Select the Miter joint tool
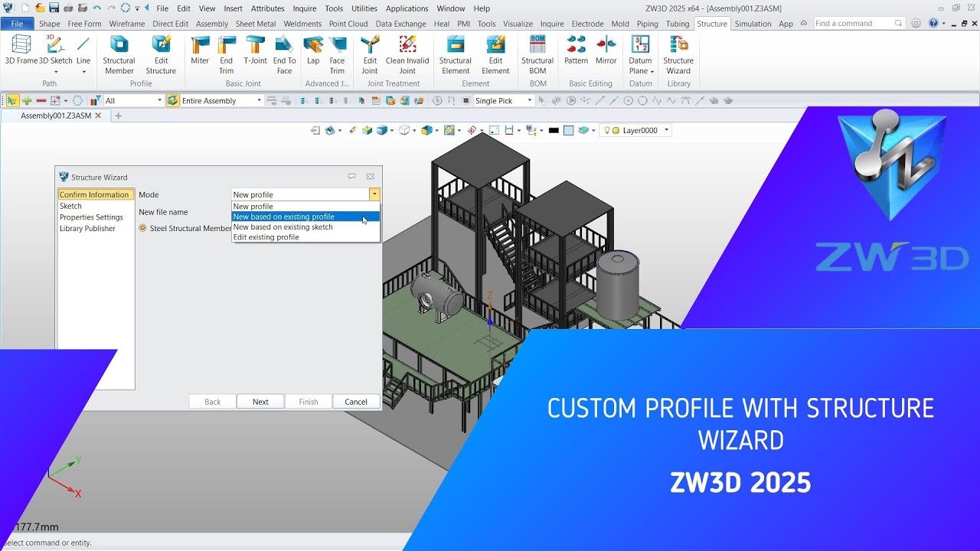 (x=200, y=51)
